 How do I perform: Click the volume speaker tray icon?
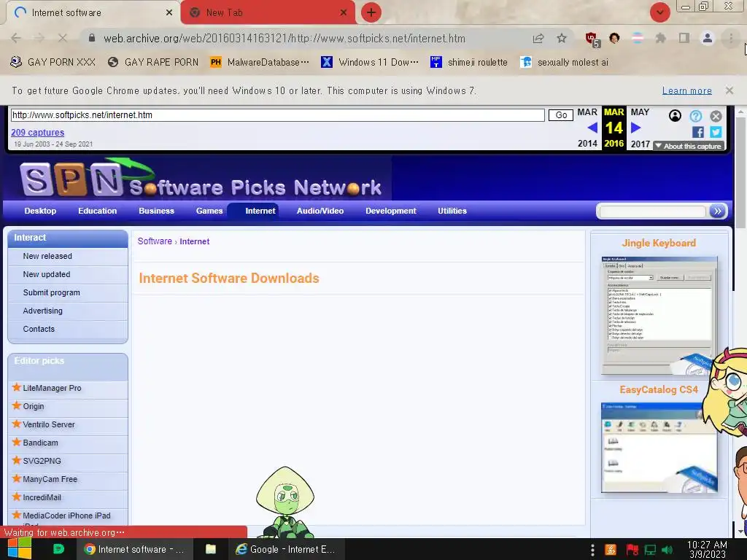667,550
